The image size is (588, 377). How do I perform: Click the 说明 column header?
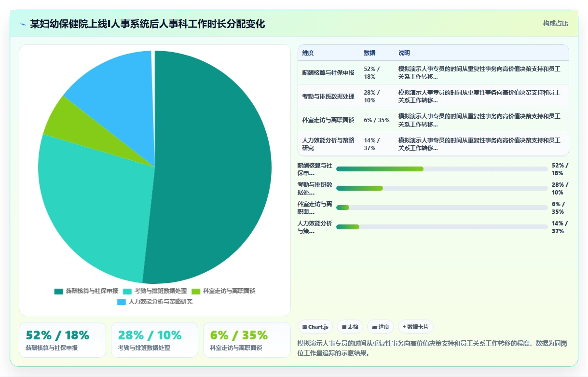[404, 53]
